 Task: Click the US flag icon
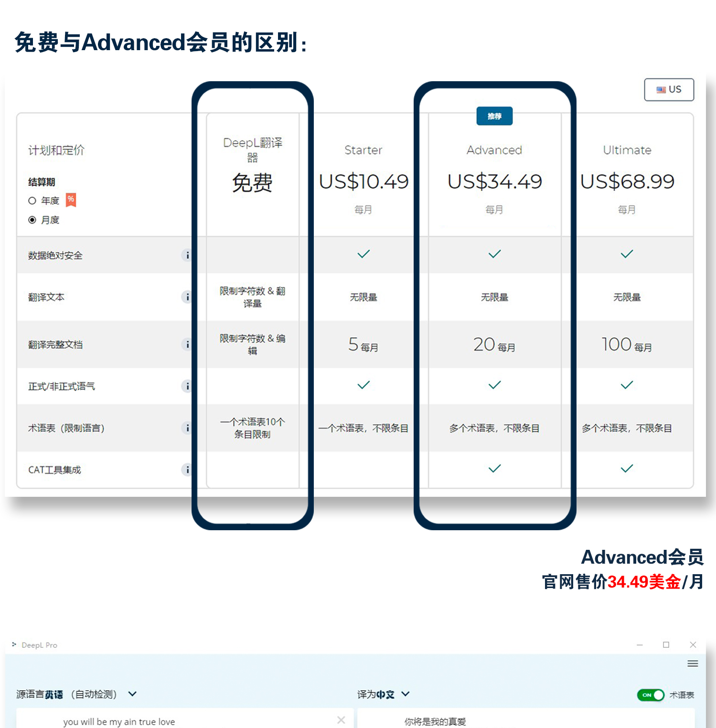[x=661, y=90]
